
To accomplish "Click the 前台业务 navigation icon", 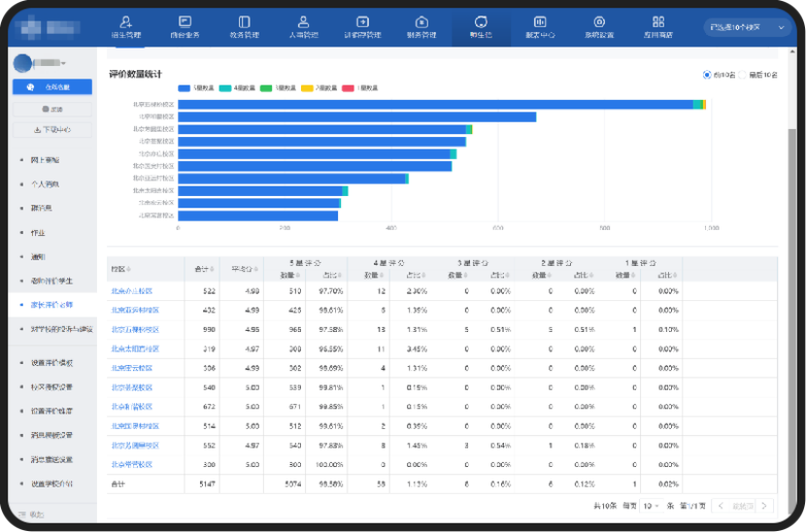I will coord(185,25).
